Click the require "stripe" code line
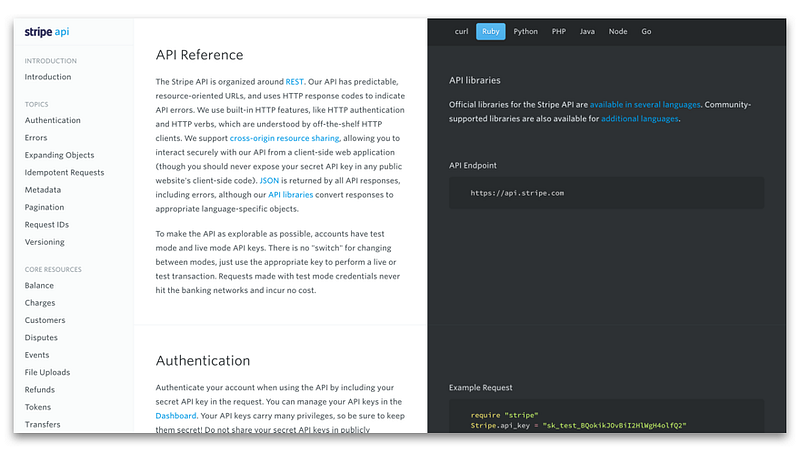The height and width of the screenshot is (455, 800). coord(504,415)
